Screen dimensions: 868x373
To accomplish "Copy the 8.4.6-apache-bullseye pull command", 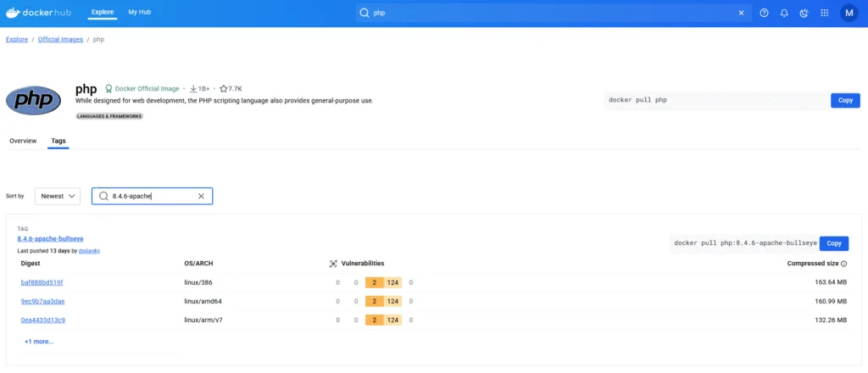I will pos(834,243).
